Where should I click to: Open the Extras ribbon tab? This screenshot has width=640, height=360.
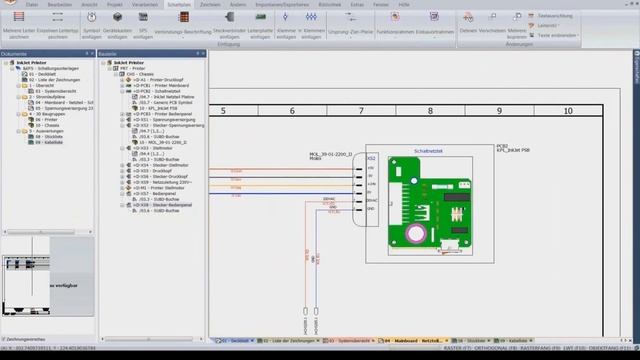point(357,4)
